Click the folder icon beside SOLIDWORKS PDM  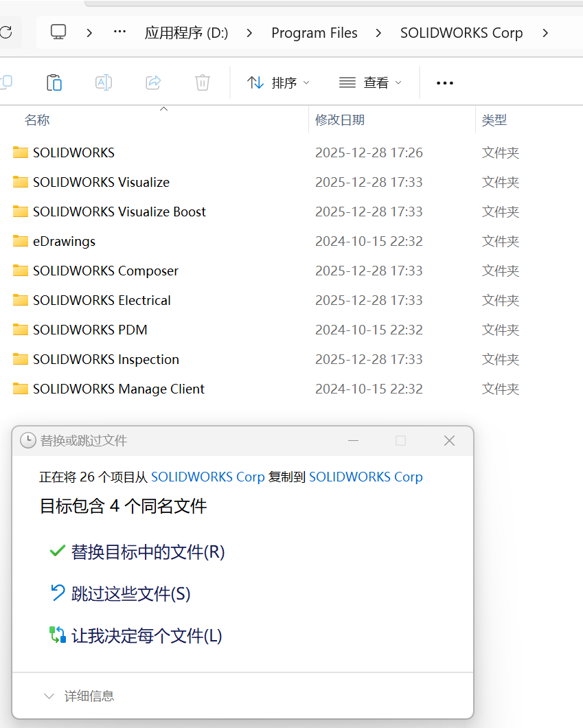21,330
